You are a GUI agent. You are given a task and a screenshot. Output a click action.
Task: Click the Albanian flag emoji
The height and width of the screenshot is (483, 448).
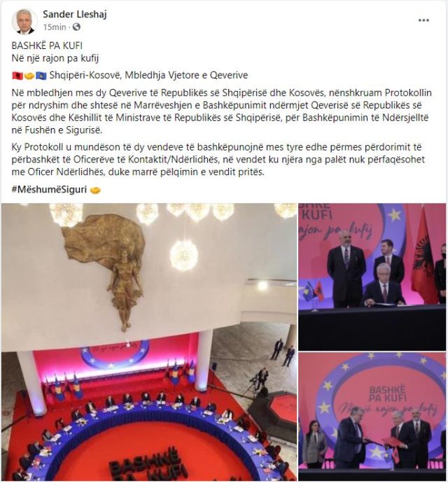tap(17, 76)
